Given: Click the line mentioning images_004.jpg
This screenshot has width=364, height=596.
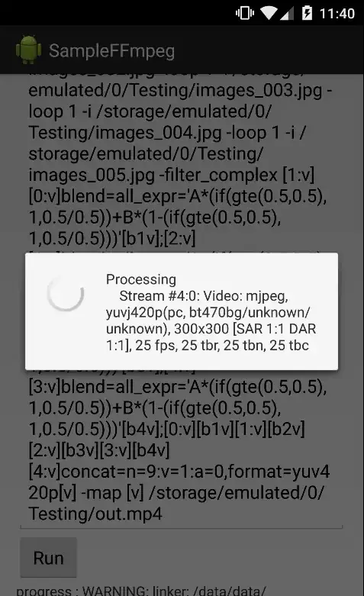Looking at the screenshot, I should [167, 133].
